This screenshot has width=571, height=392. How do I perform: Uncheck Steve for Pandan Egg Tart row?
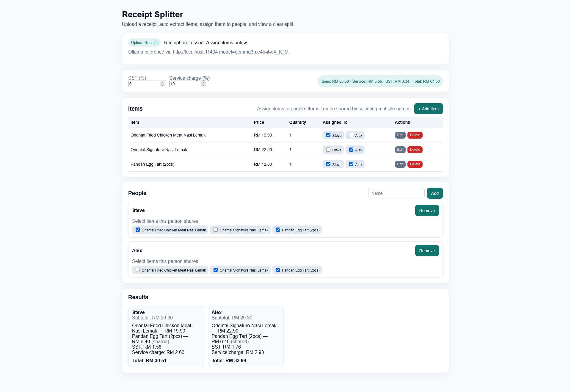[x=328, y=164]
